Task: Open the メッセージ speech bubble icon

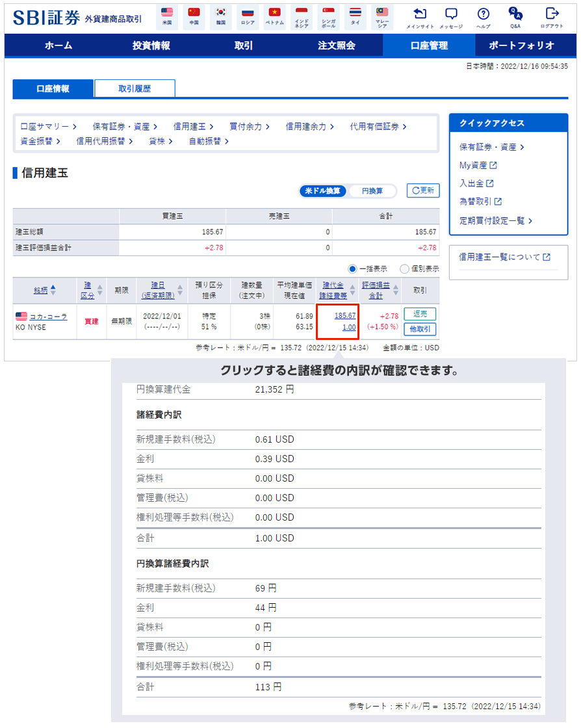Action: pos(451,14)
